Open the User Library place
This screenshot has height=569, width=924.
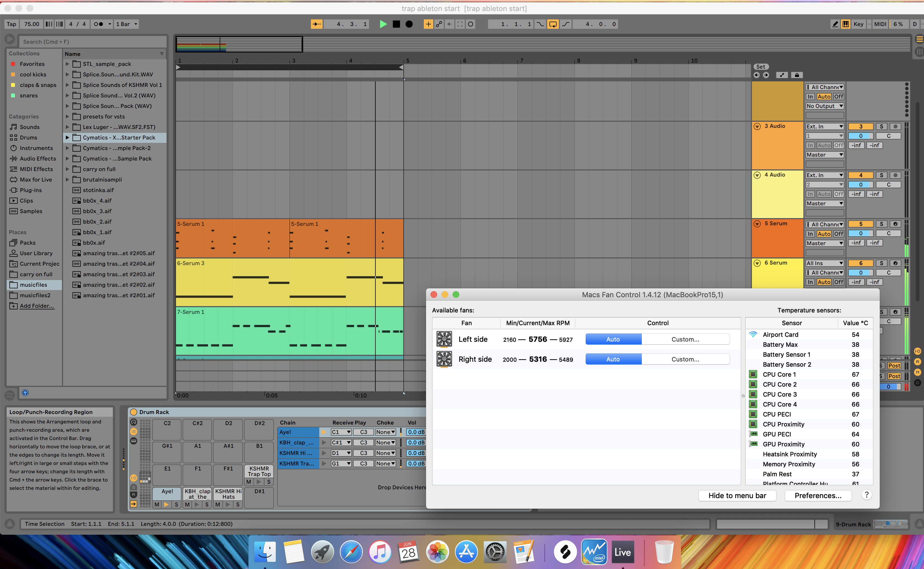click(36, 254)
